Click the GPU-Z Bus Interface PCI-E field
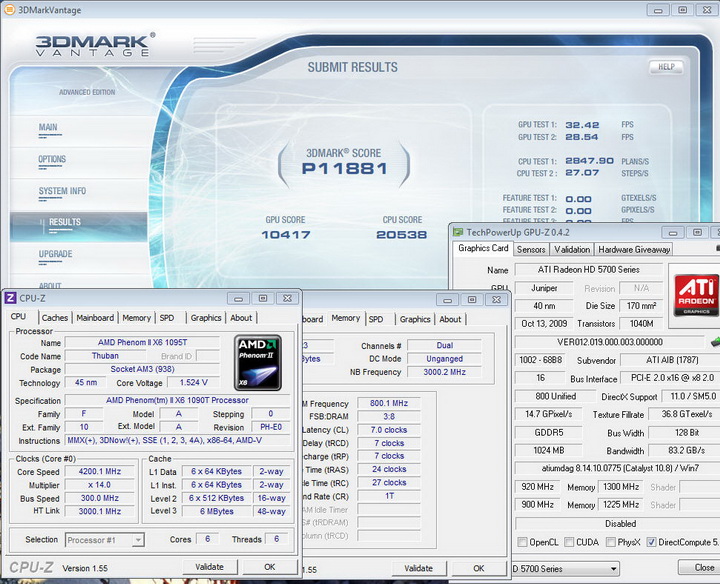The image size is (720, 584). (669, 378)
